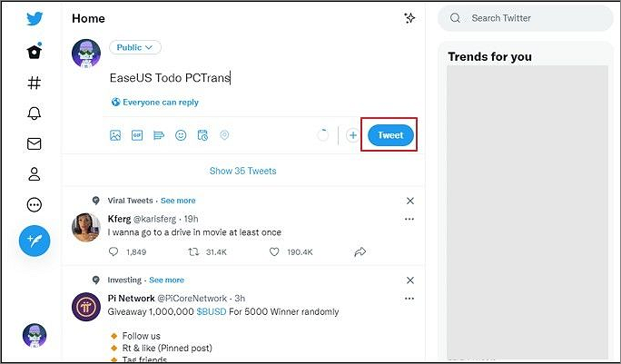This screenshot has height=364, width=621.
Task: Click the schedule tweet calendar icon
Action: pos(202,135)
